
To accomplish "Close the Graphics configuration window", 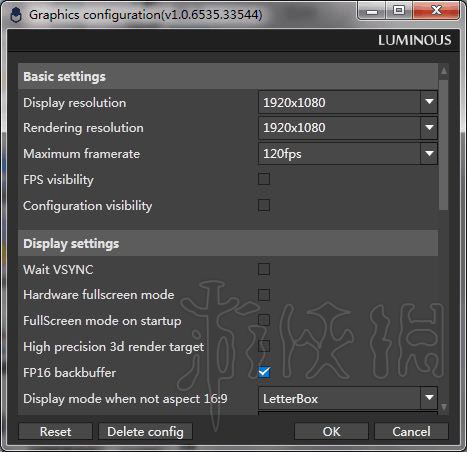I will click(x=436, y=11).
